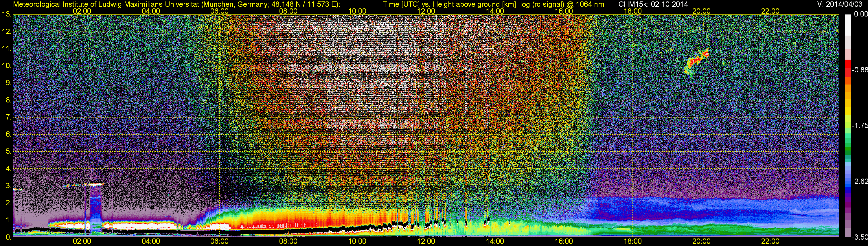Click the 11 km height axis label
868x246 pixels.
click(6, 49)
